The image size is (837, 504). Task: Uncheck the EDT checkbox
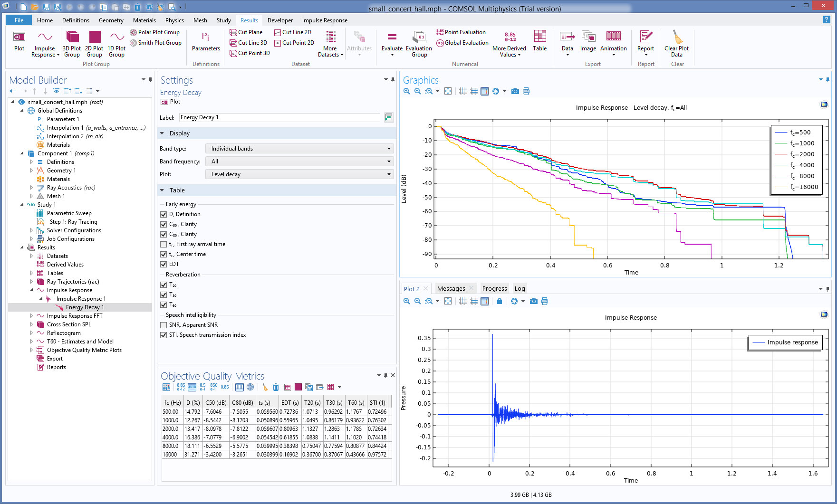pos(164,264)
